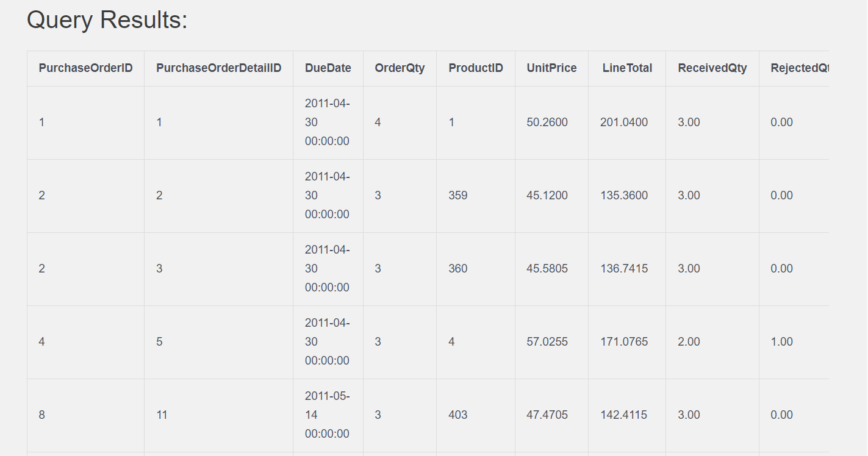The height and width of the screenshot is (456, 868).
Task: Click the RejectedQty cell showing 1.00
Action: [781, 342]
